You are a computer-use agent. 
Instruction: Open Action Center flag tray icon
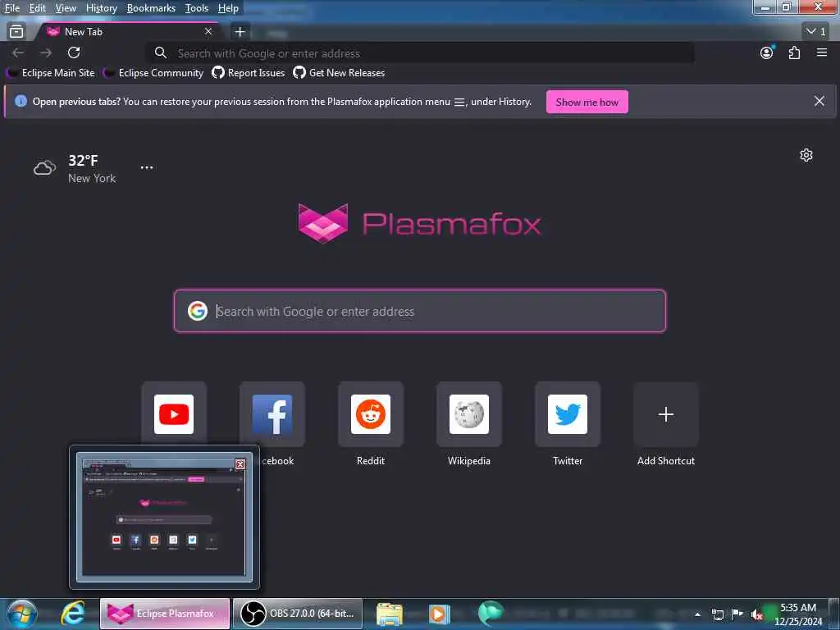[737, 614]
